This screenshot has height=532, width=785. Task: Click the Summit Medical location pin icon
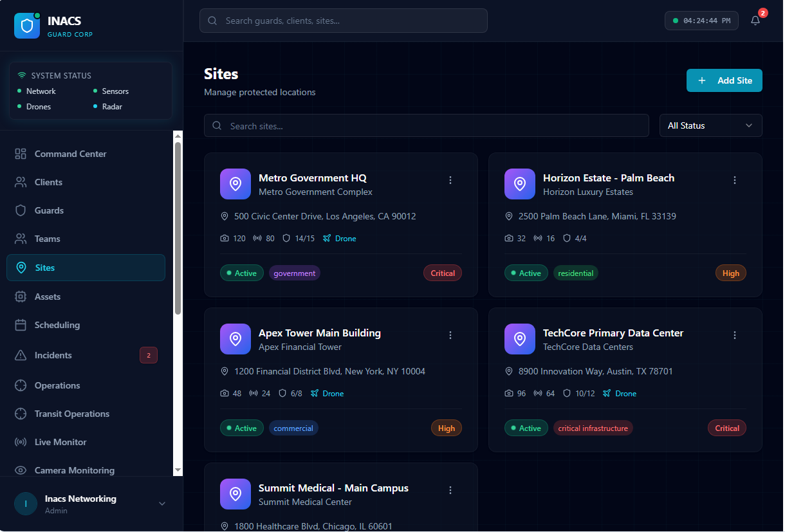235,494
